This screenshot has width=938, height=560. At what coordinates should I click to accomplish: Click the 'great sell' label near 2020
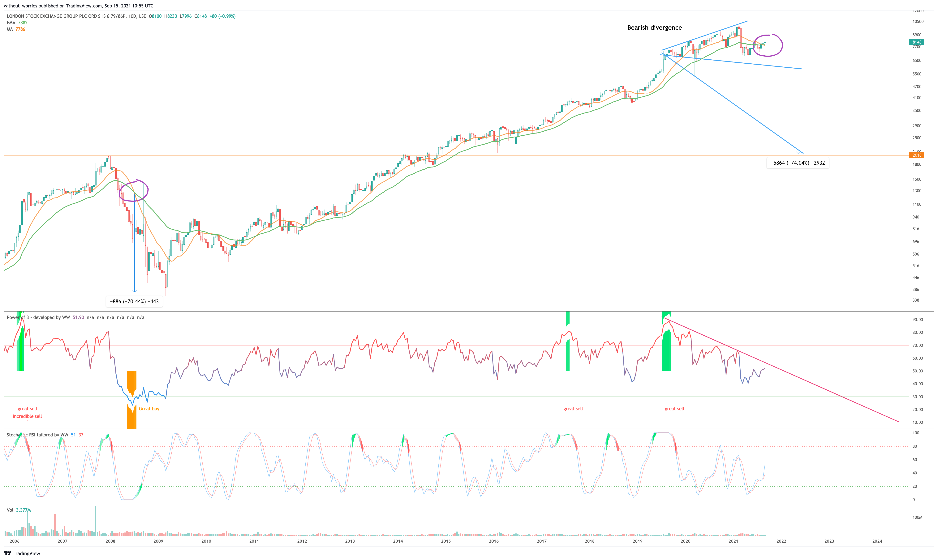coord(674,409)
